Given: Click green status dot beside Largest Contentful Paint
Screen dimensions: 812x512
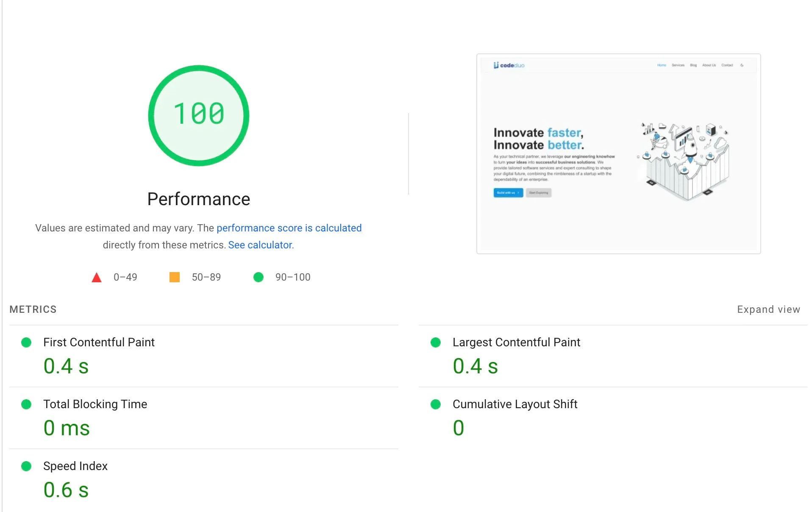Looking at the screenshot, I should tap(436, 342).
